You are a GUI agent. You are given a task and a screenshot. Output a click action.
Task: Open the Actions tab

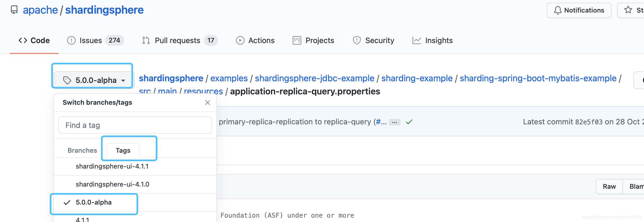pyautogui.click(x=255, y=40)
